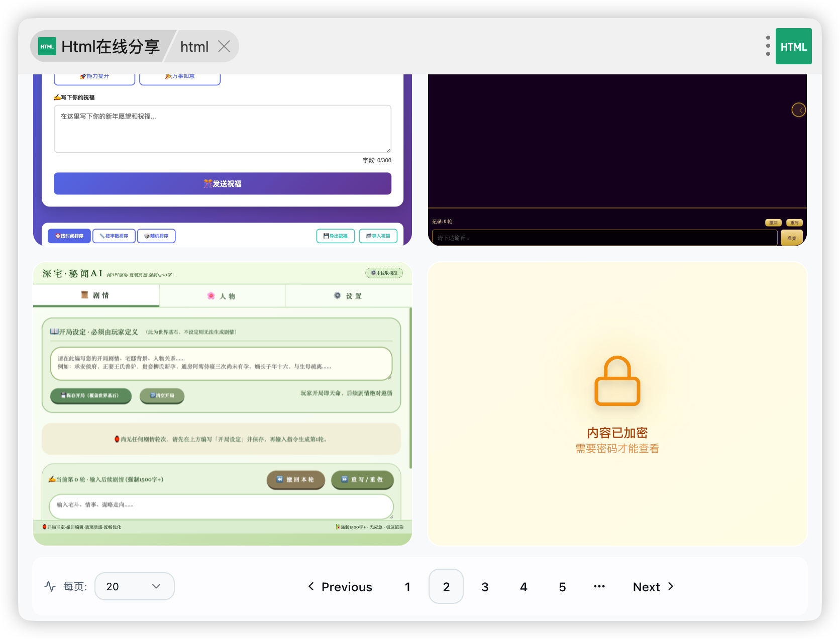Open the three-dot vertical menu

768,46
